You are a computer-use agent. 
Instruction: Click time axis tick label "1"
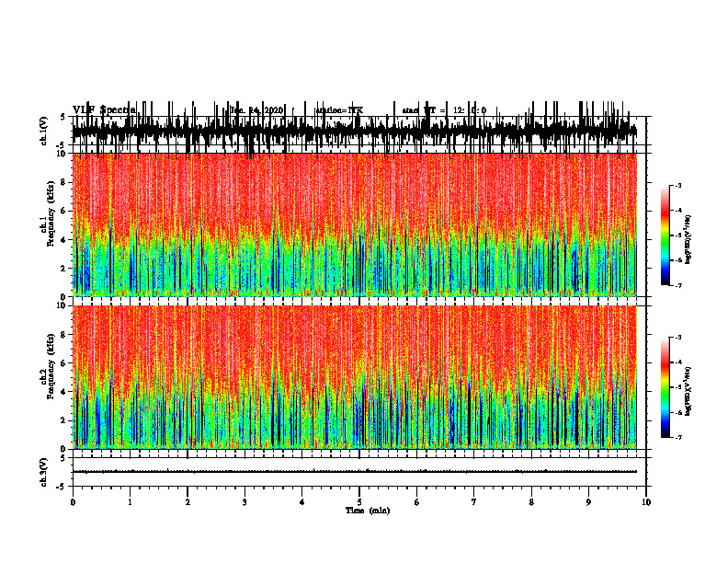click(130, 502)
